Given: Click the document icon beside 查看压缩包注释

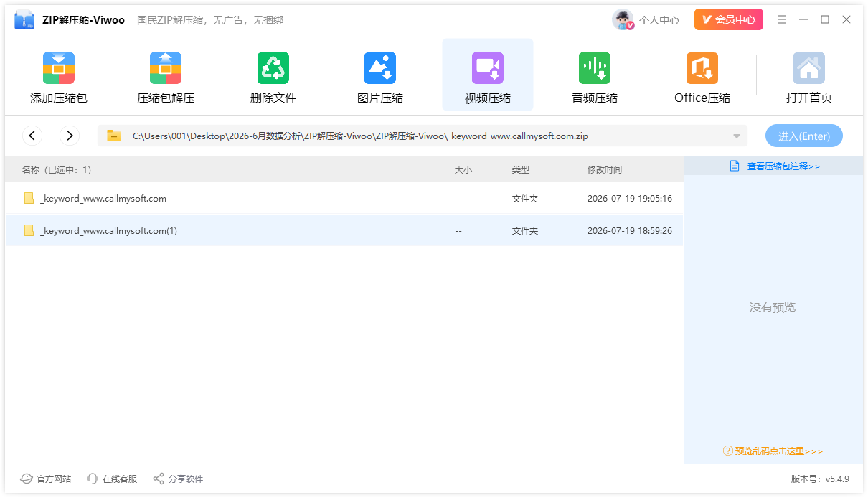Looking at the screenshot, I should 734,166.
